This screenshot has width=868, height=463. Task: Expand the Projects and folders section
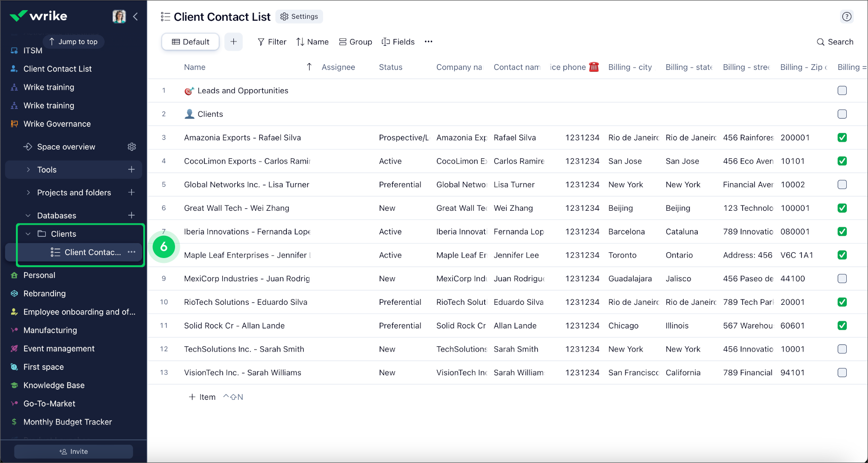[x=28, y=192]
